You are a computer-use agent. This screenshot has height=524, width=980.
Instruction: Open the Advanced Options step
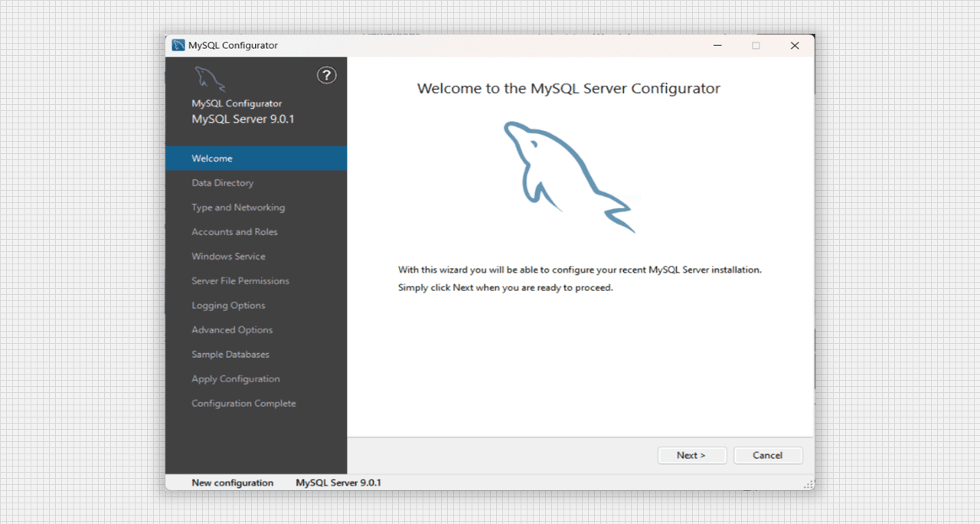click(232, 330)
